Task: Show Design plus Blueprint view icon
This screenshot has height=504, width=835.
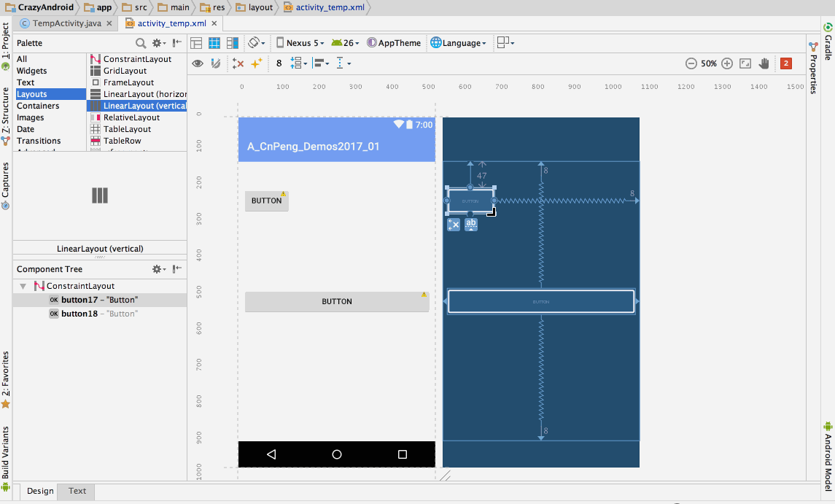Action: [233, 43]
